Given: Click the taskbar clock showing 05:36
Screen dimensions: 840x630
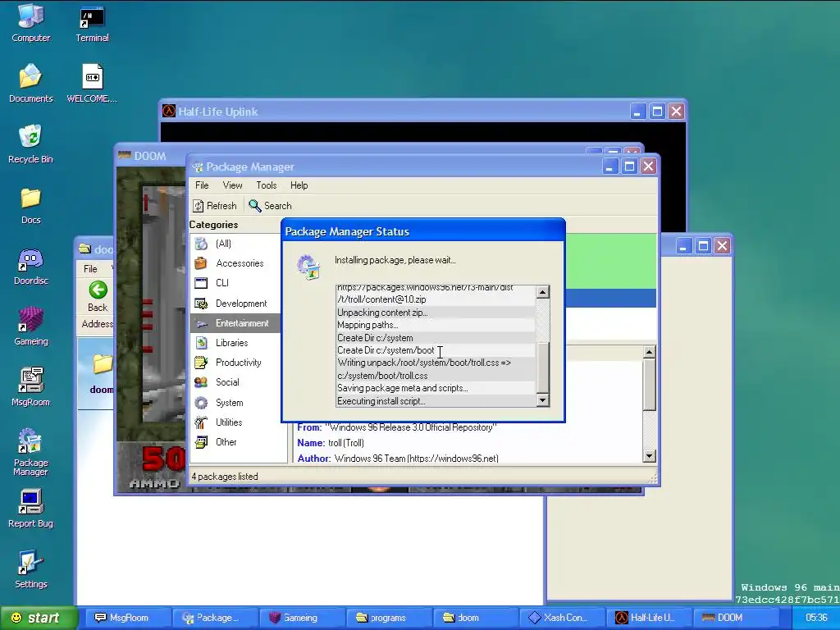Looking at the screenshot, I should (816, 619).
